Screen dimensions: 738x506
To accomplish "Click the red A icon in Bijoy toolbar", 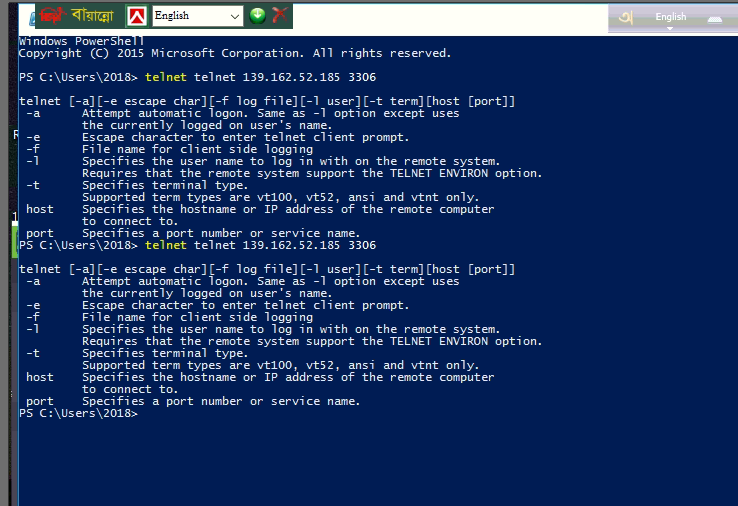I will coord(137,16).
